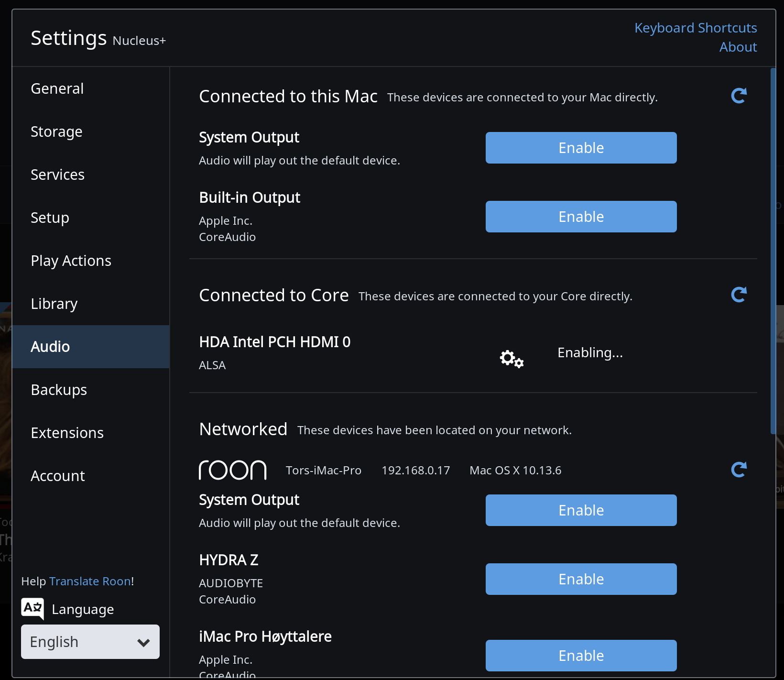
Task: Click the roon logo in Networked section
Action: pos(233,470)
